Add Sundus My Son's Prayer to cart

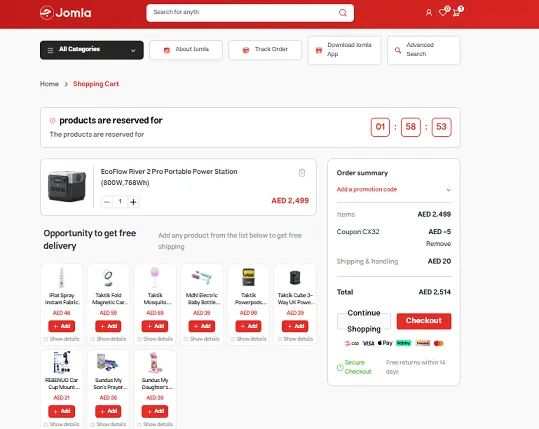(x=108, y=411)
